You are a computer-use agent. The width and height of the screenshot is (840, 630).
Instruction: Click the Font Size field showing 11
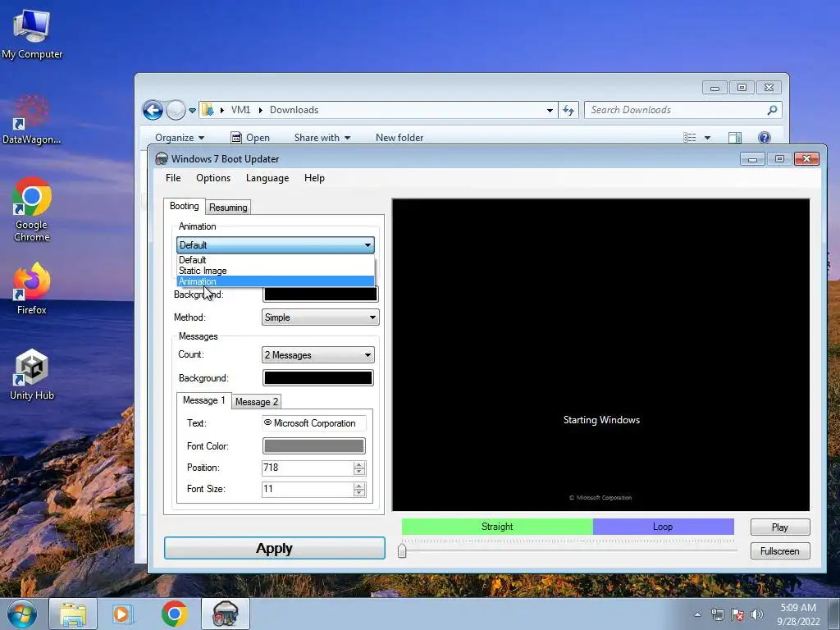click(x=308, y=489)
